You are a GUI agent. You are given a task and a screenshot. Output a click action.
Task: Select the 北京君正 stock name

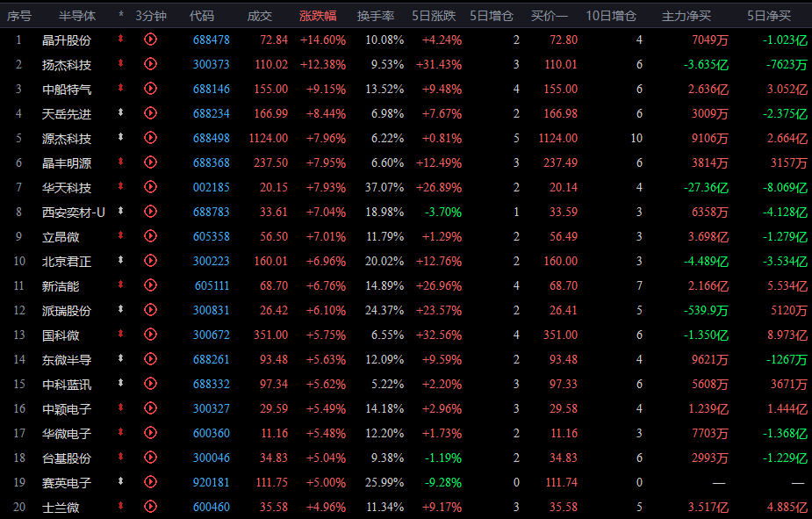pyautogui.click(x=67, y=262)
